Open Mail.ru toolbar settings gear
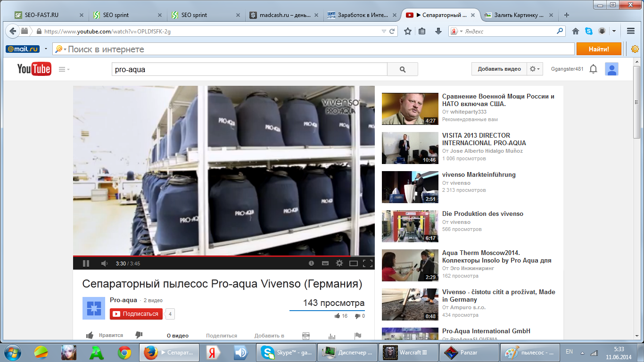 (635, 49)
